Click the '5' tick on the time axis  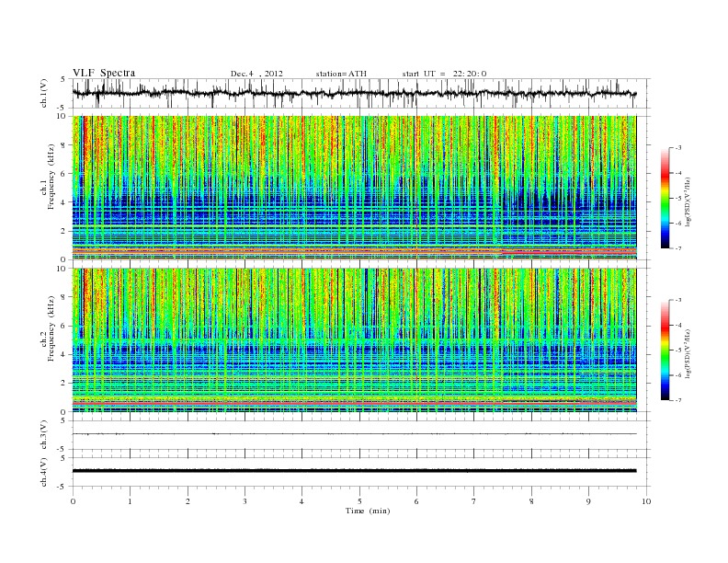point(359,501)
